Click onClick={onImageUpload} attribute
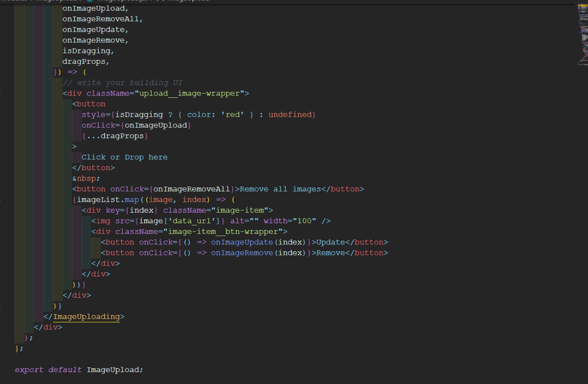 (x=136, y=125)
